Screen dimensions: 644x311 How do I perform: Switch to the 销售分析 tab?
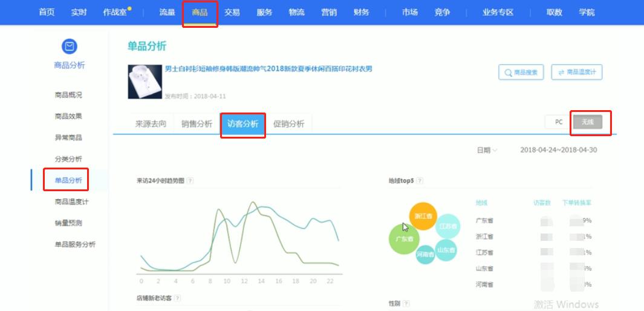click(197, 124)
